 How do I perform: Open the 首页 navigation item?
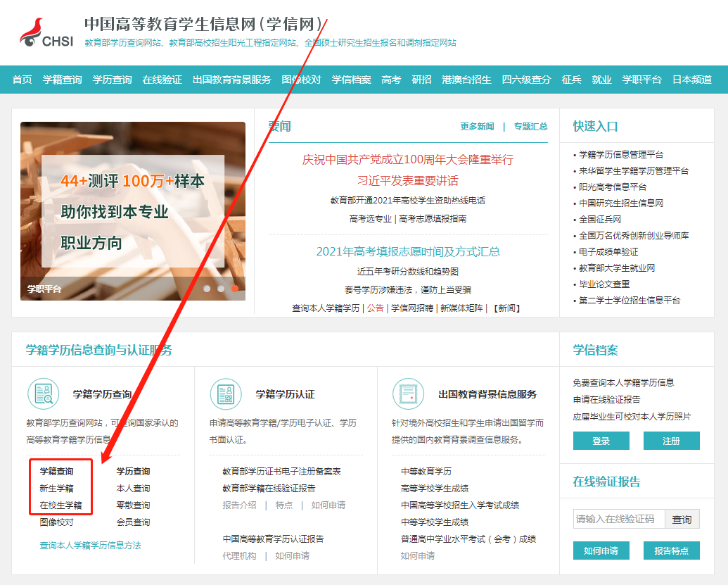[23, 80]
